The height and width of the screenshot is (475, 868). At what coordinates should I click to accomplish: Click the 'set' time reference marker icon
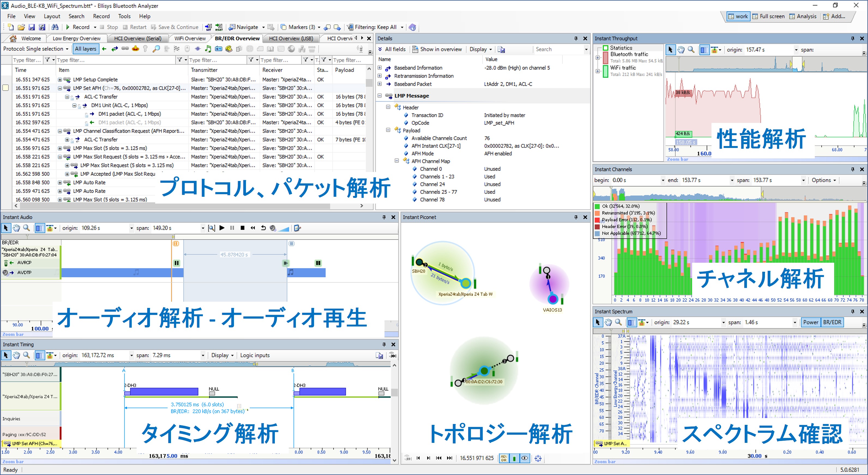(209, 27)
